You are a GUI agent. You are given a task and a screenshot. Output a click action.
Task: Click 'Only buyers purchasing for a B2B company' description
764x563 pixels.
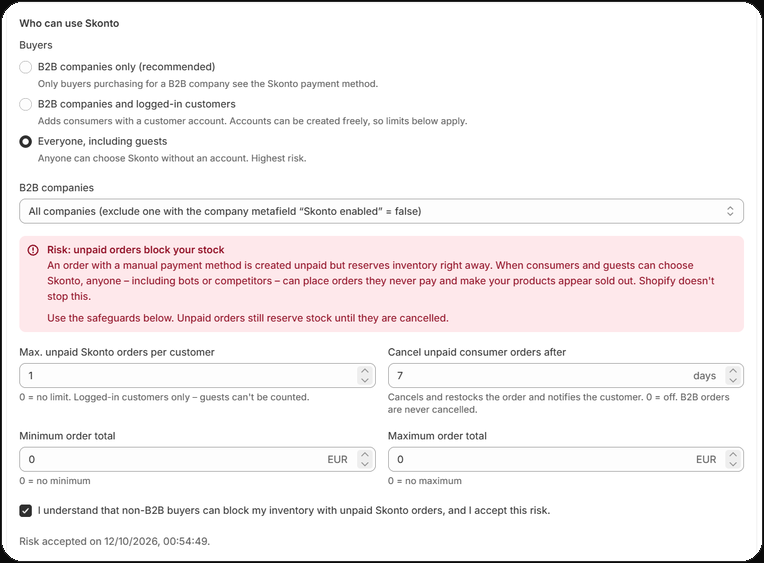point(208,84)
